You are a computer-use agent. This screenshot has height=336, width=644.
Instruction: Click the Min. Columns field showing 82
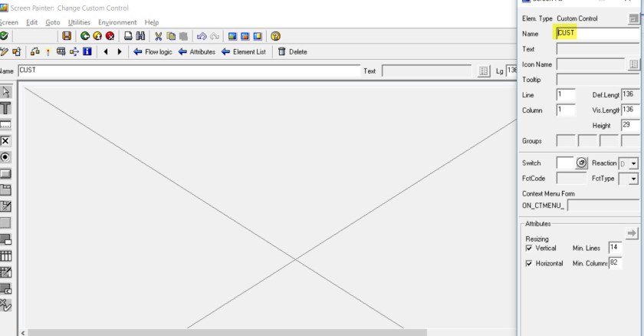pos(615,263)
